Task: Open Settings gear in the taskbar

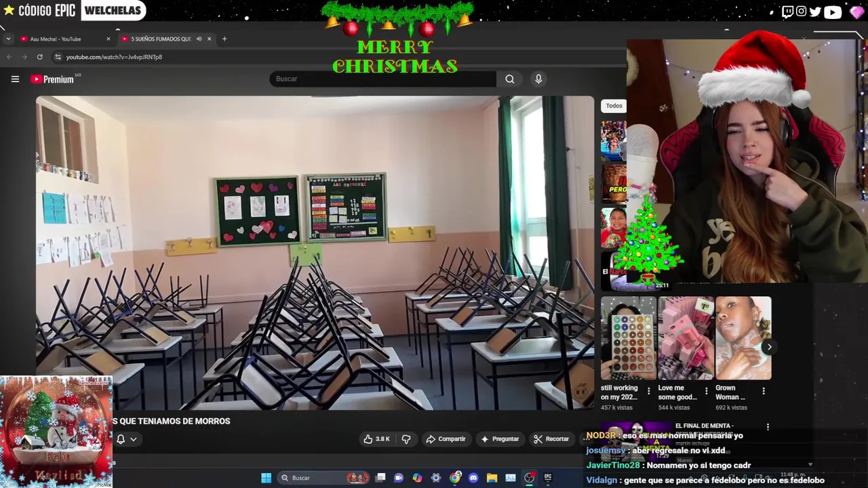Action: point(436,478)
